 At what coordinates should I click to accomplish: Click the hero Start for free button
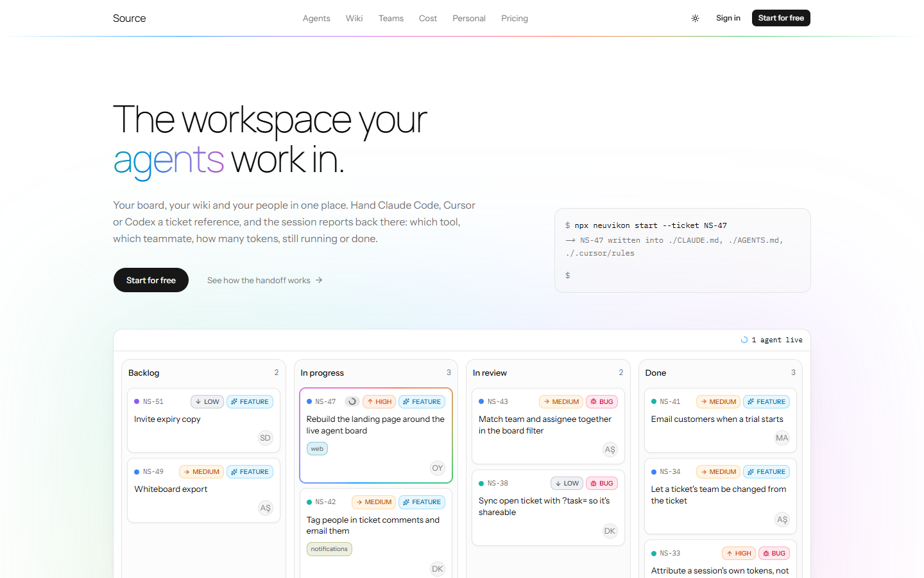pos(151,280)
